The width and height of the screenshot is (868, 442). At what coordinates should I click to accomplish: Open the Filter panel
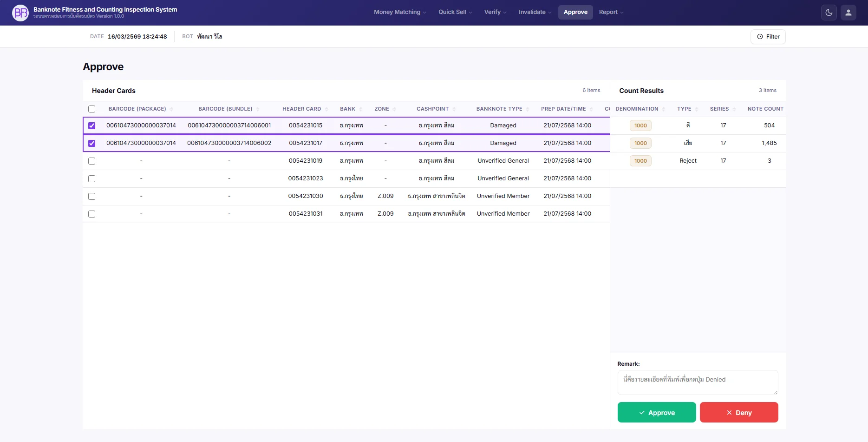pos(768,36)
